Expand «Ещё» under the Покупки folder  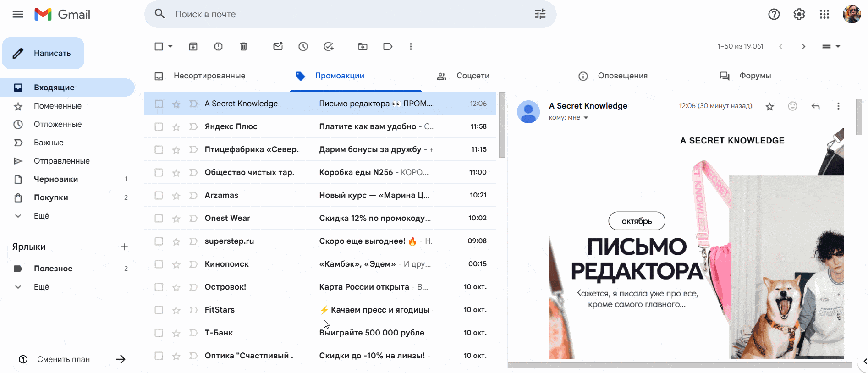tap(41, 216)
